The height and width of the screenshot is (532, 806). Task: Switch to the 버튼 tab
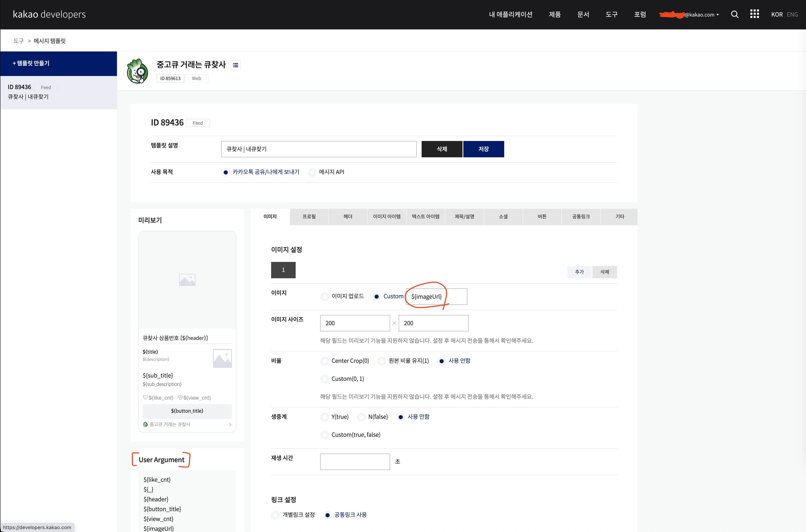[542, 217]
